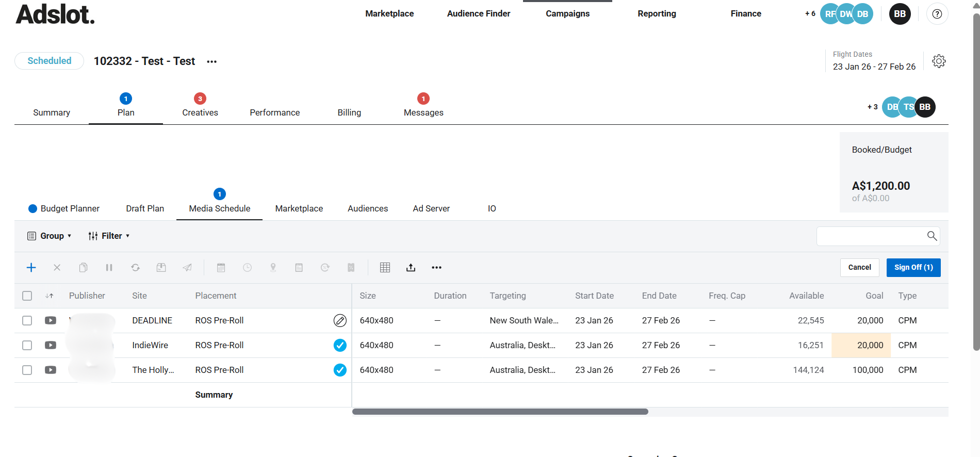The height and width of the screenshot is (457, 980).
Task: Click the export upload icon in toolbar
Action: 411,267
